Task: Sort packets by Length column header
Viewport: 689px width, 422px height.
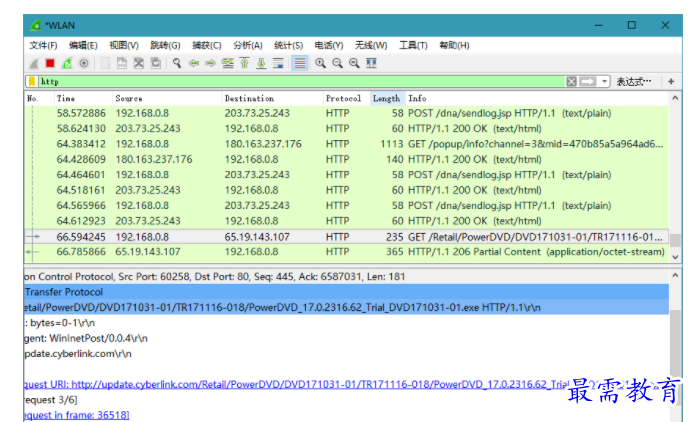Action: tap(386, 99)
